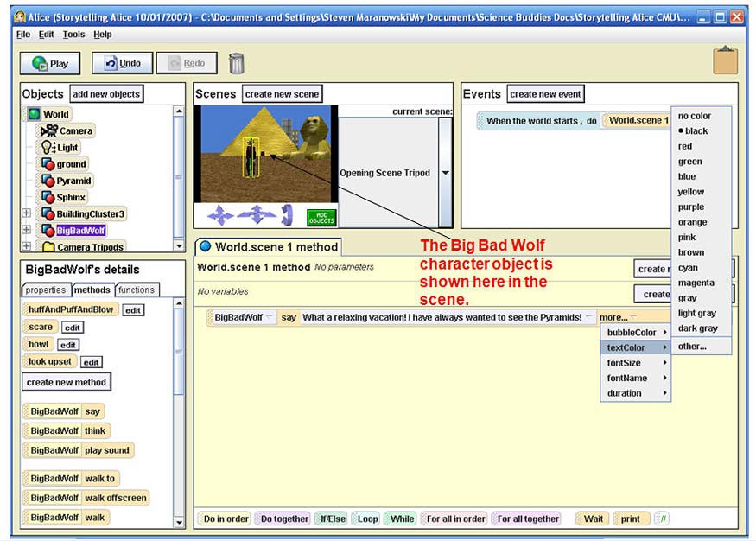The image size is (756, 541).
Task: Expand the fontName submenu
Action: click(x=636, y=378)
